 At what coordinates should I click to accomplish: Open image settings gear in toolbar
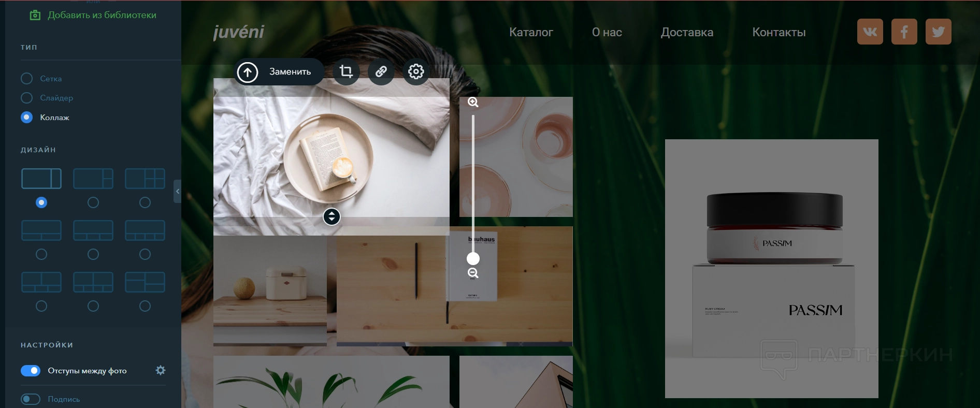pyautogui.click(x=416, y=71)
